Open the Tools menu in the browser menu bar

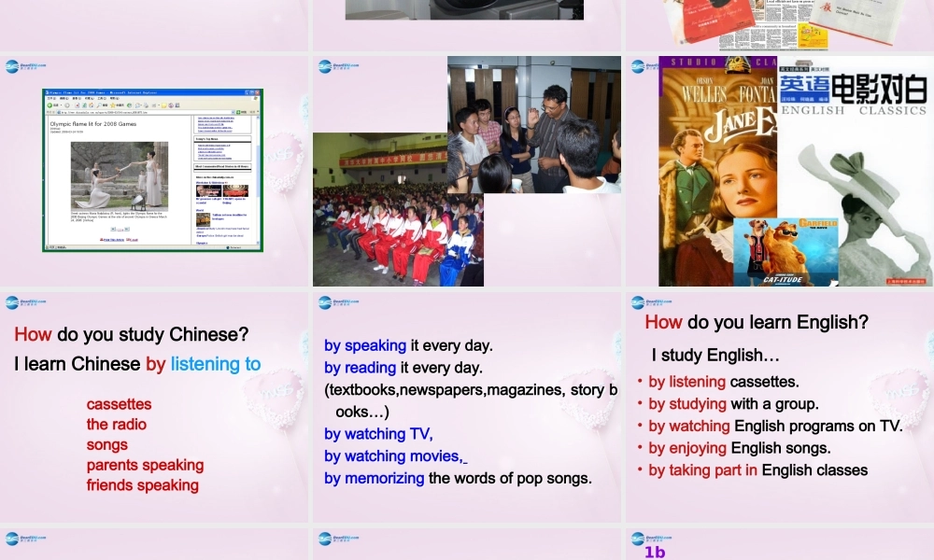click(x=101, y=96)
